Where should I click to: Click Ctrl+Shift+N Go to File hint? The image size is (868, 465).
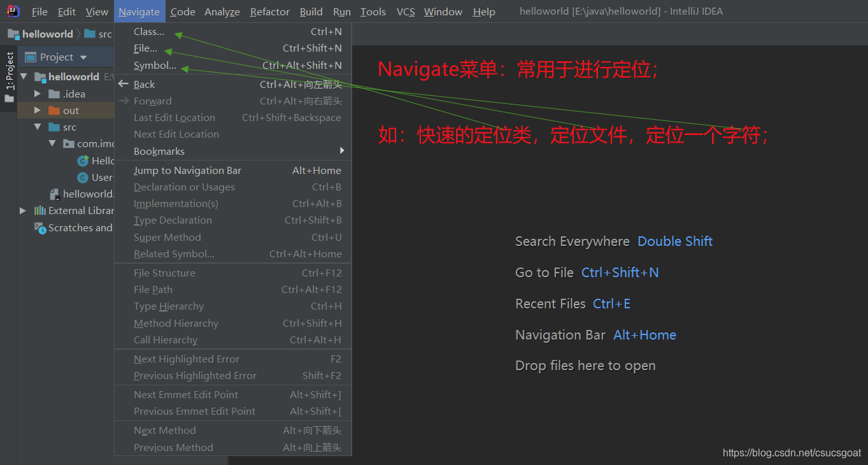click(x=620, y=273)
